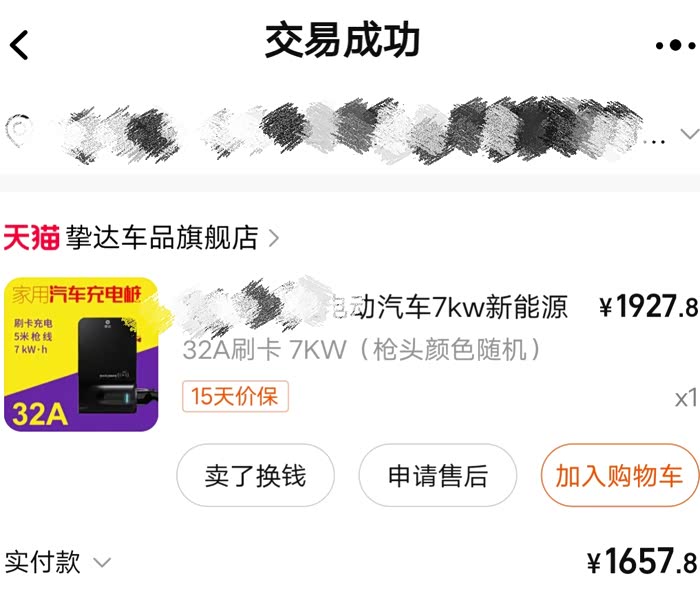Tap the product title with 7kw新能源
700x600 pixels.
375,306
